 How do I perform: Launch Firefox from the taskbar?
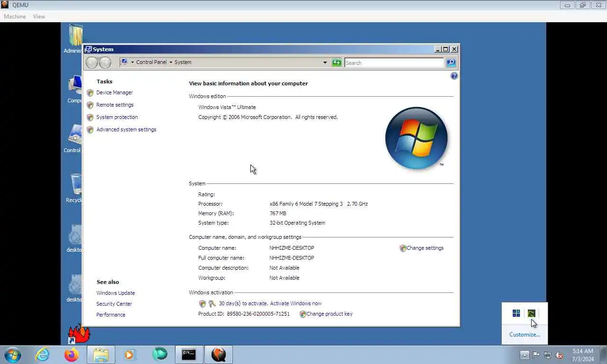coord(72,355)
